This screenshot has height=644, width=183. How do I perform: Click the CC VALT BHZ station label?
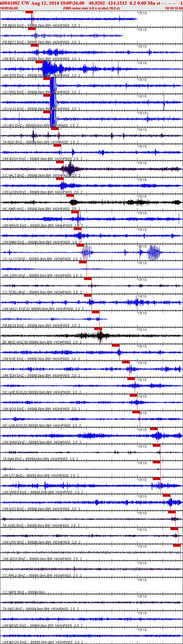coord(42,176)
